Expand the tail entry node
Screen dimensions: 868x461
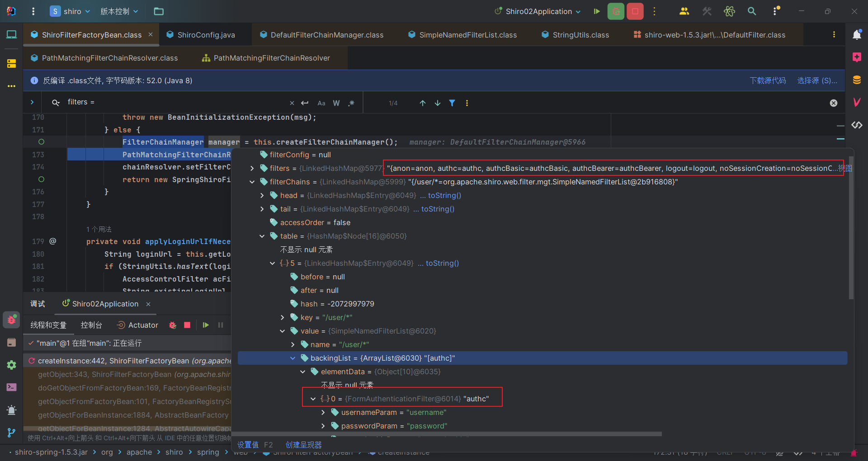[262, 209]
